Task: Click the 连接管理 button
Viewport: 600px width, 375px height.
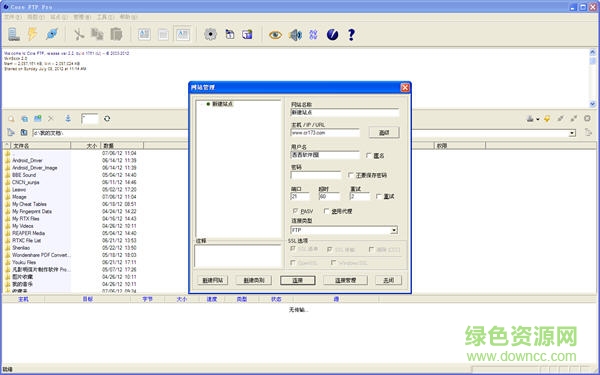Action: pyautogui.click(x=345, y=280)
